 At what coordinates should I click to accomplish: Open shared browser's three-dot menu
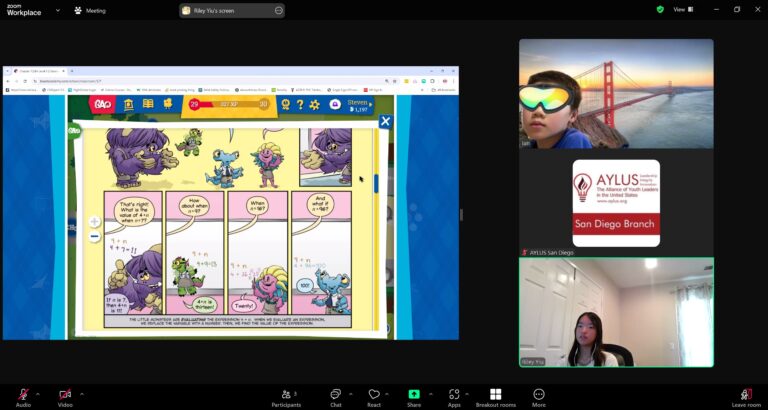[x=454, y=81]
